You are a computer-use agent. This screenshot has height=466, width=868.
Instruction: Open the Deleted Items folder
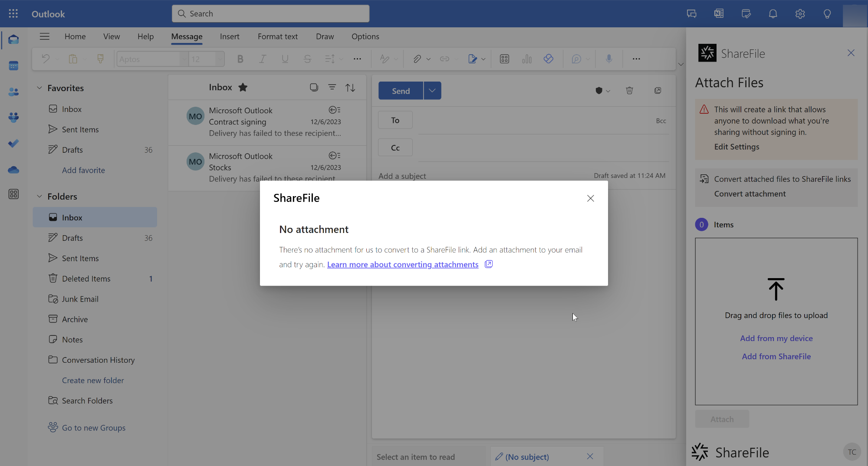click(95, 279)
